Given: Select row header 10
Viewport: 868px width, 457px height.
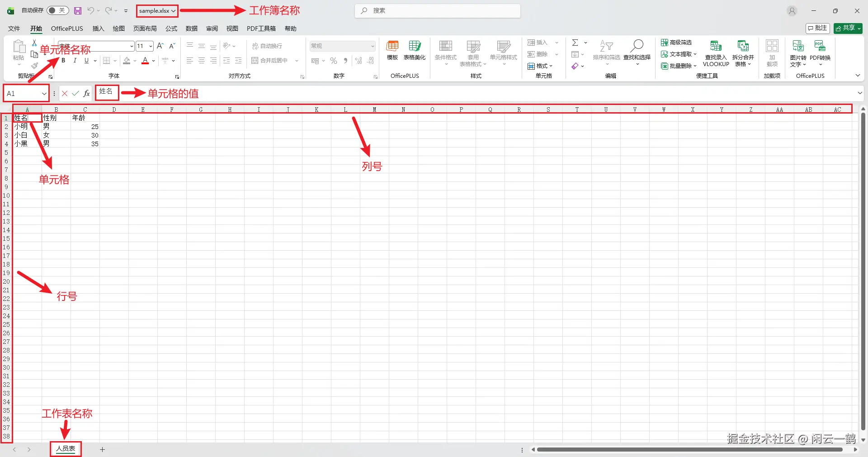Looking at the screenshot, I should click(x=6, y=195).
